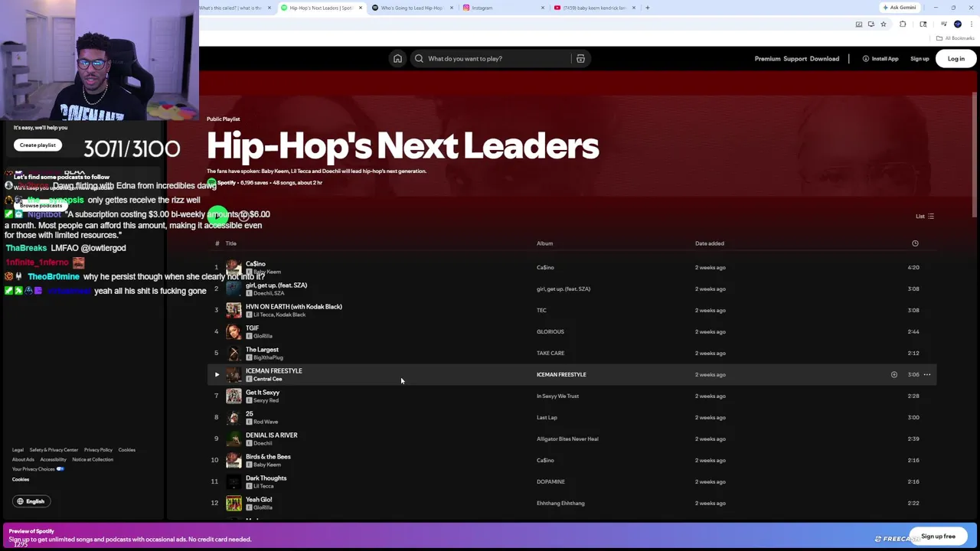This screenshot has height=551, width=980.
Task: Open the Chrome profile avatar
Action: pos(958,24)
